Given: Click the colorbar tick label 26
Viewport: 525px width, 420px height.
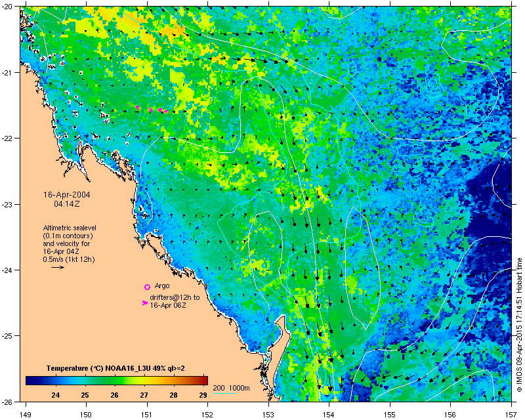Looking at the screenshot, I should (x=114, y=395).
